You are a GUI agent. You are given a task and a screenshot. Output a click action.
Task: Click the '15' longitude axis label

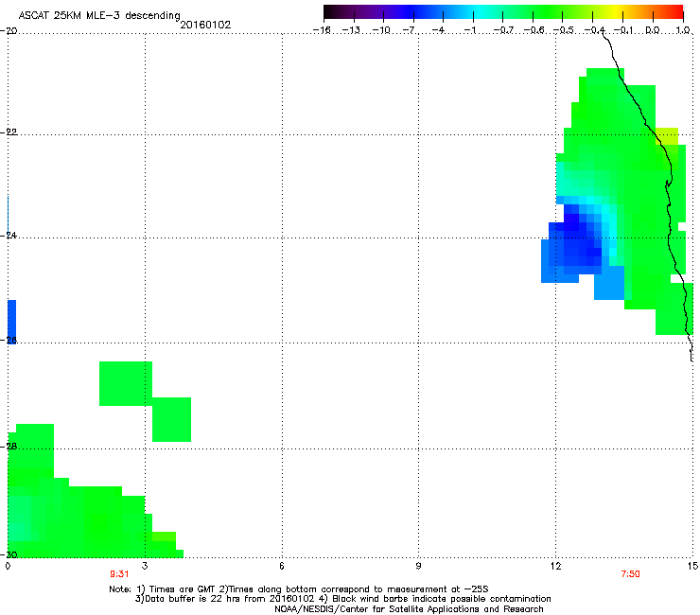(x=692, y=566)
